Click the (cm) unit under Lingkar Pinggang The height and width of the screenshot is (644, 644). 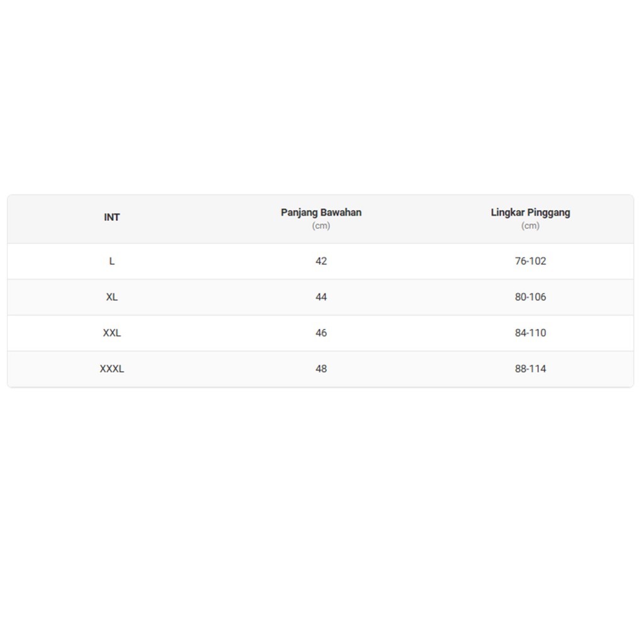click(x=530, y=226)
